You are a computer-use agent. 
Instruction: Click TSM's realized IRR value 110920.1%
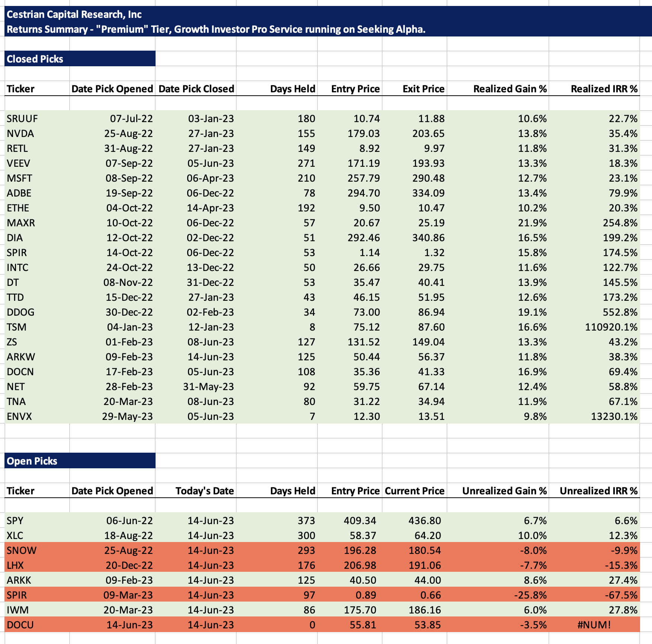[611, 327]
